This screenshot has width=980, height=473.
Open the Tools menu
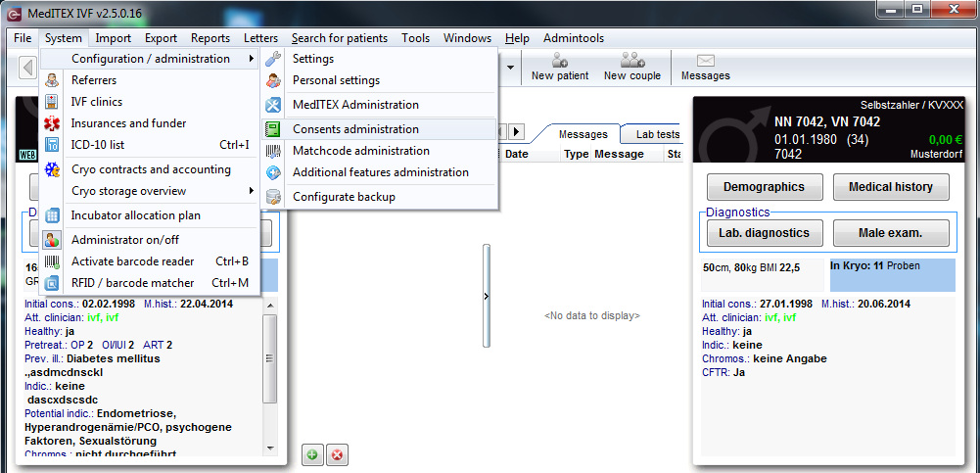tap(416, 38)
